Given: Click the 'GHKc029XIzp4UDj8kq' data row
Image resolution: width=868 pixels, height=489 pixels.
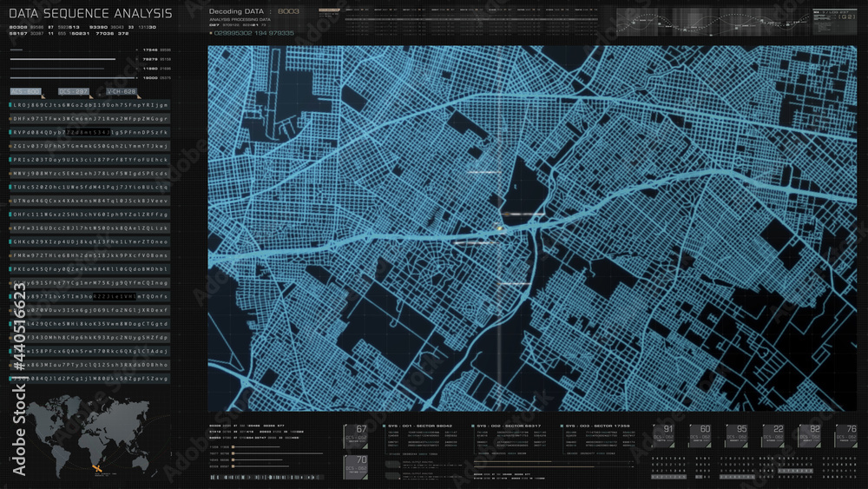Looking at the screenshot, I should coord(90,242).
